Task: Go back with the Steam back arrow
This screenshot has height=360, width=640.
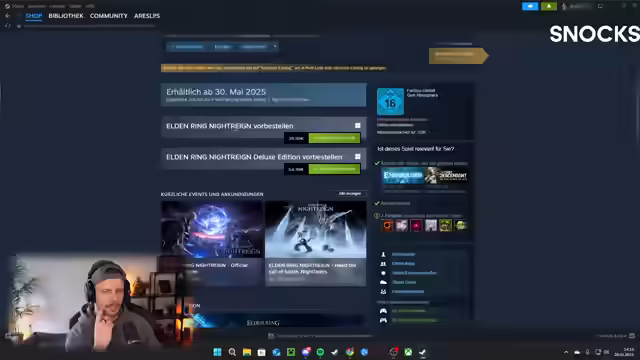Action: (x=7, y=16)
